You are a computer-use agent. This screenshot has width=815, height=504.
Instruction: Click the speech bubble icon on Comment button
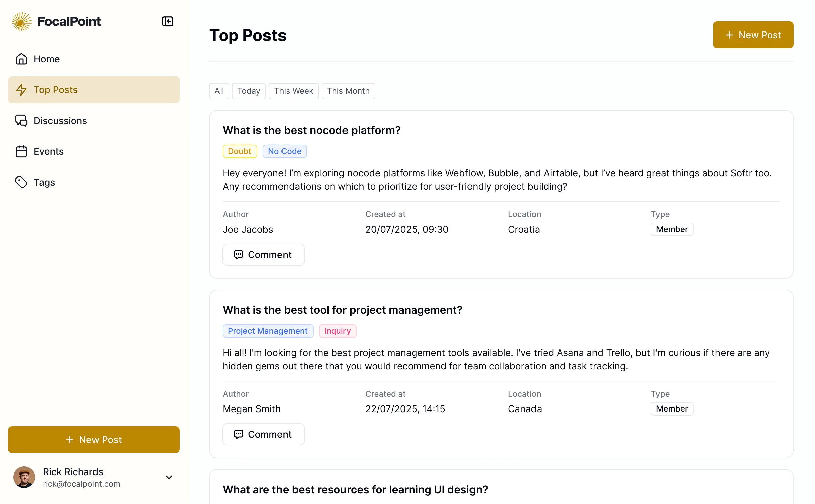[x=239, y=255]
